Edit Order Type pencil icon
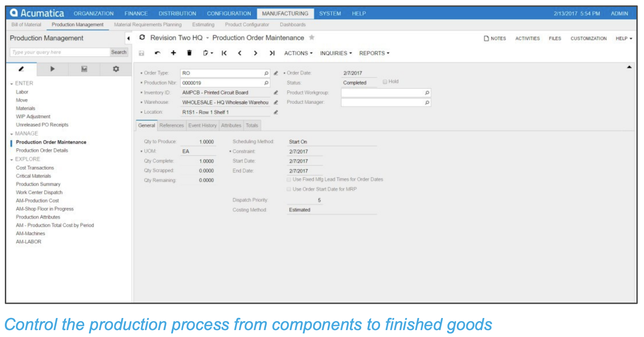 [276, 73]
